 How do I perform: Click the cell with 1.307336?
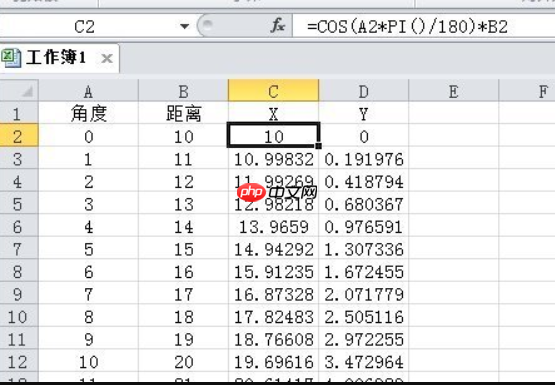click(364, 249)
